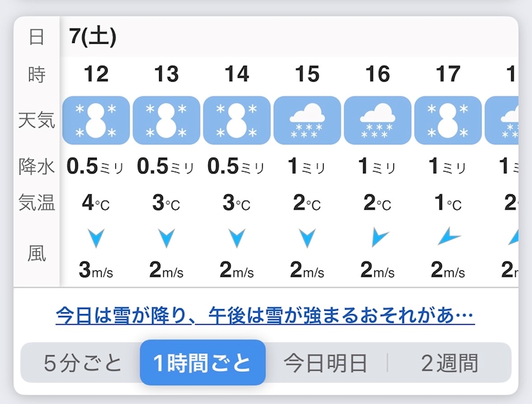
Task: Click the 16 o'clock wind direction arrow
Action: (378, 239)
